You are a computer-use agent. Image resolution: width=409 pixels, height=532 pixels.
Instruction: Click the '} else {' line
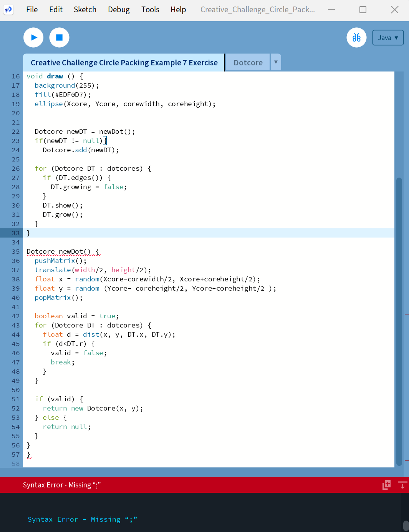point(51,417)
